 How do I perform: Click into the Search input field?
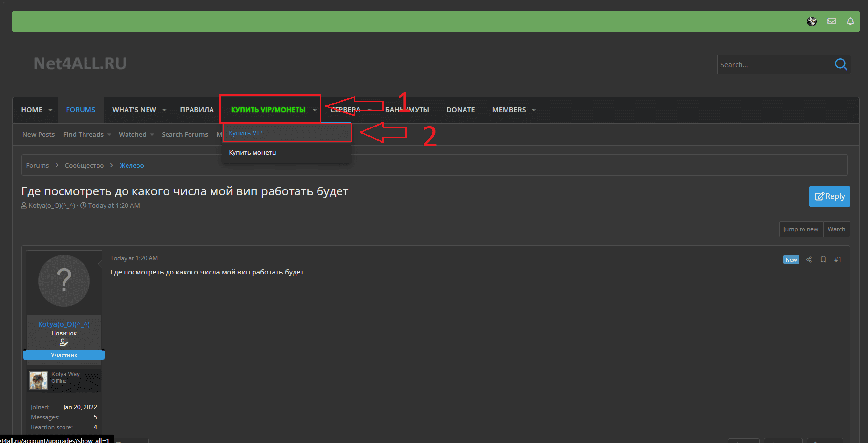pyautogui.click(x=774, y=65)
